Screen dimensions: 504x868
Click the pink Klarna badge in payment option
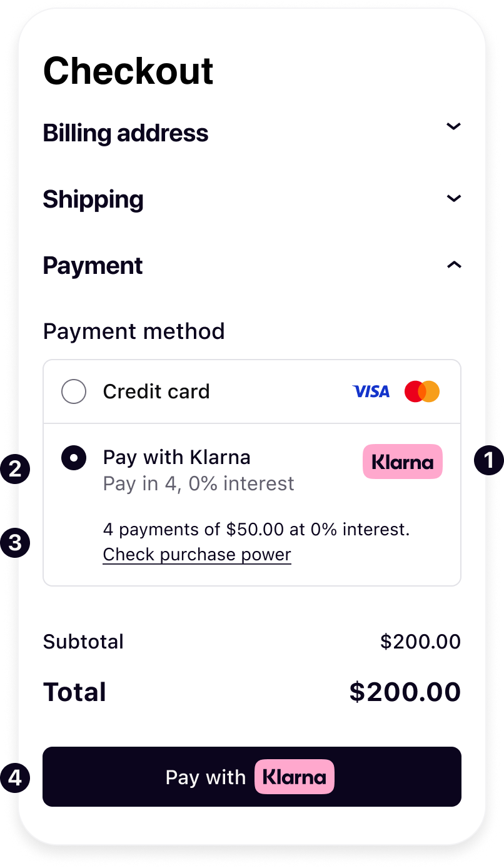coord(403,462)
